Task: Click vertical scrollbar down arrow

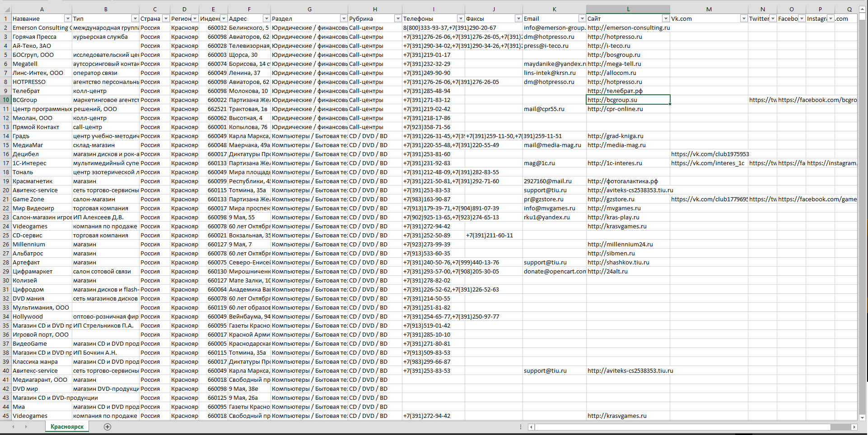Action: 862,417
